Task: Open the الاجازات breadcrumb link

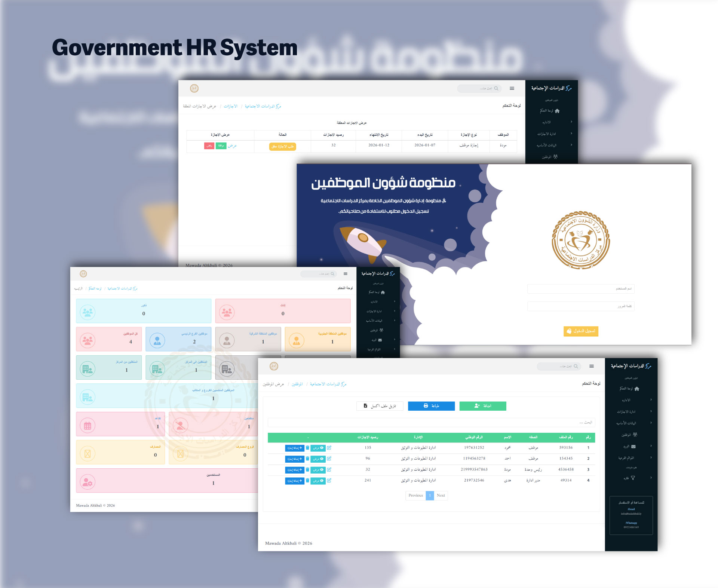Action: coord(231,106)
